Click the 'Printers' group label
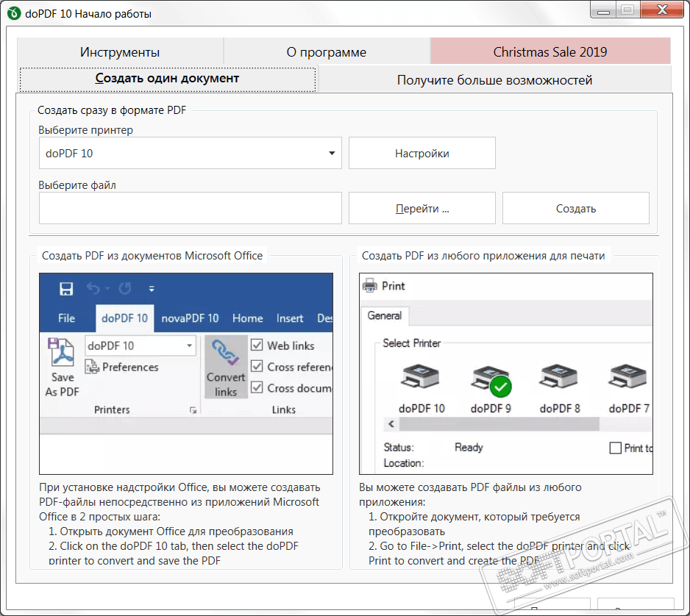The width and height of the screenshot is (690, 616). [112, 409]
